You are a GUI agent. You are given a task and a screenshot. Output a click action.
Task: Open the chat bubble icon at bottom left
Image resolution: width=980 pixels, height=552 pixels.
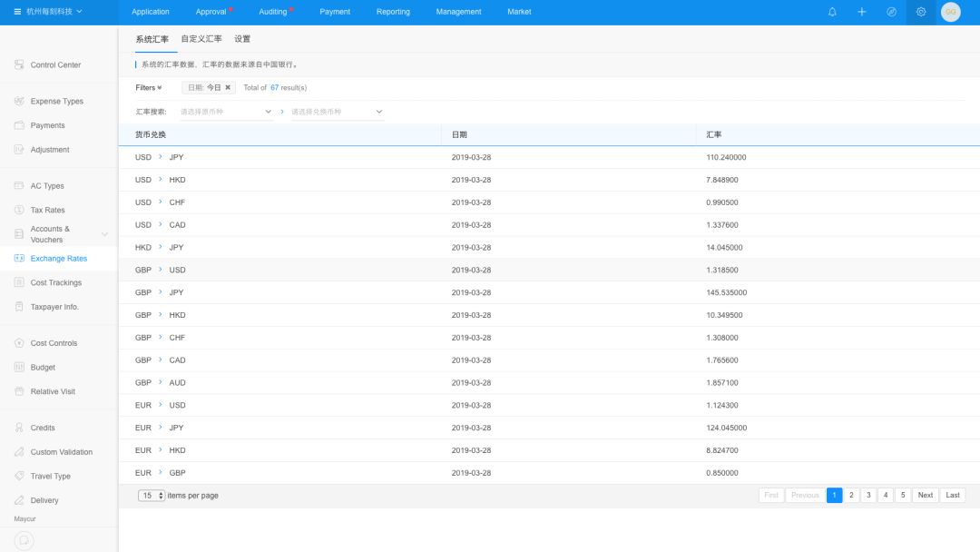point(24,540)
